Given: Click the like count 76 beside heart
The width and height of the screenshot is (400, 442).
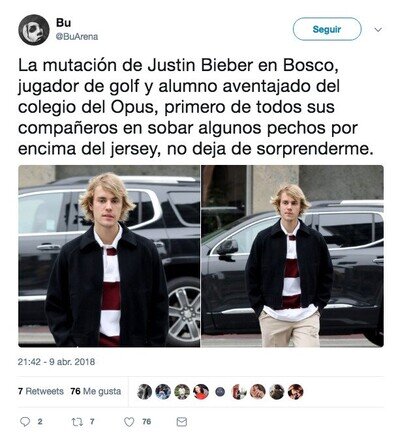Looking at the screenshot, I should pos(147,422).
